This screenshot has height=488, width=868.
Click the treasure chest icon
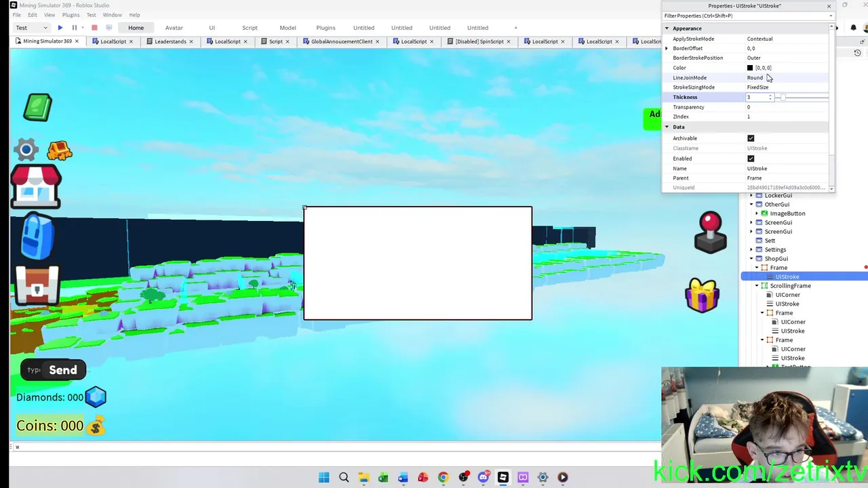pos(37,286)
